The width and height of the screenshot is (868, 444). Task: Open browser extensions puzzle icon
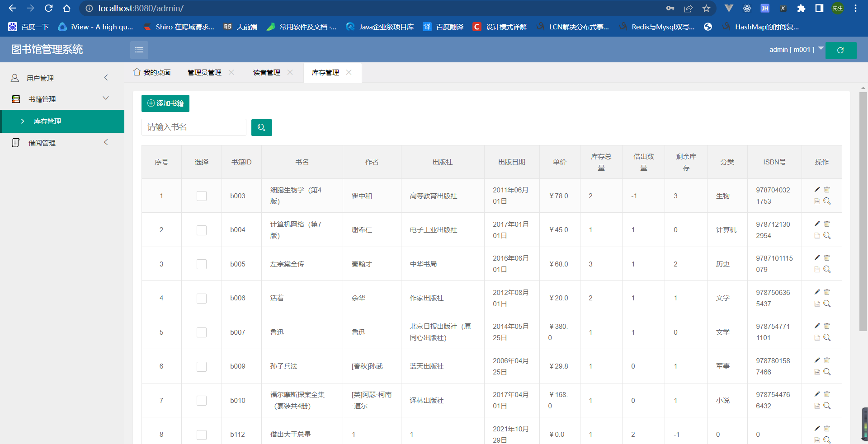[x=801, y=8]
